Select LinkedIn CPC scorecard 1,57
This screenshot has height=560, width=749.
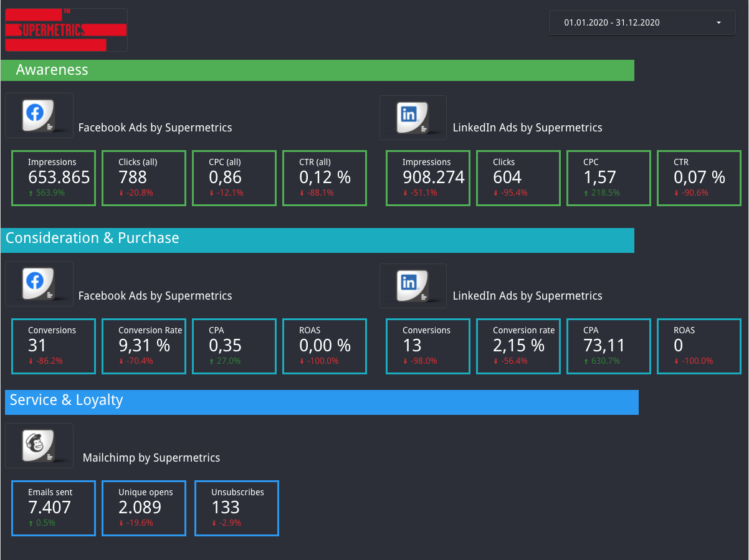click(609, 178)
